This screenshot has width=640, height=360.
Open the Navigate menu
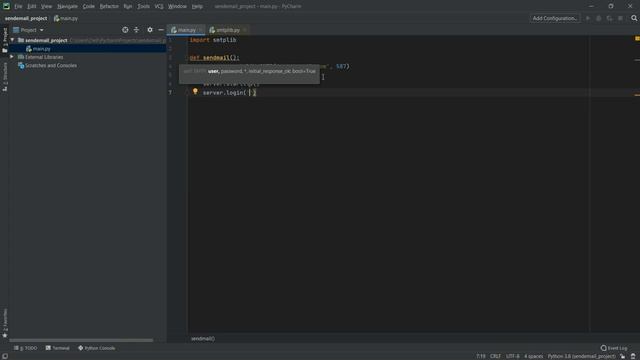click(67, 7)
